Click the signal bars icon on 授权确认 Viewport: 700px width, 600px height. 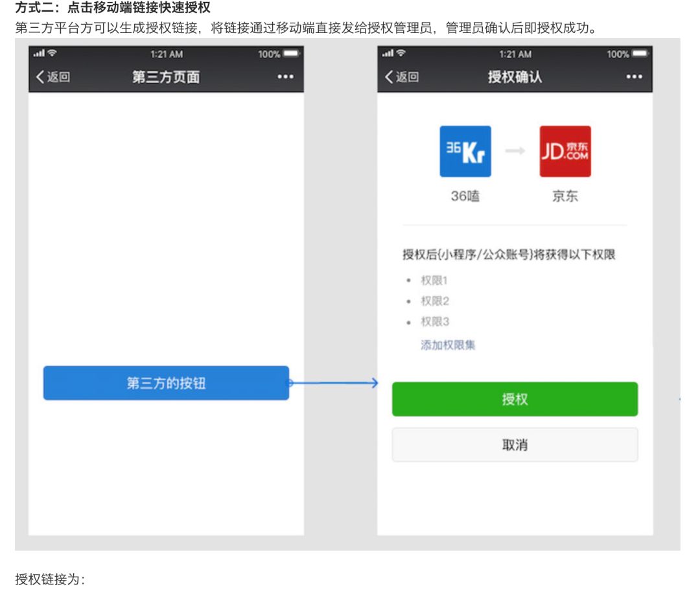coord(388,53)
